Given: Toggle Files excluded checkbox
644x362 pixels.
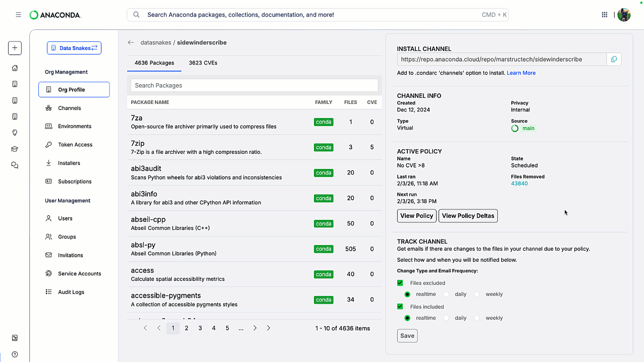Looking at the screenshot, I should [400, 283].
